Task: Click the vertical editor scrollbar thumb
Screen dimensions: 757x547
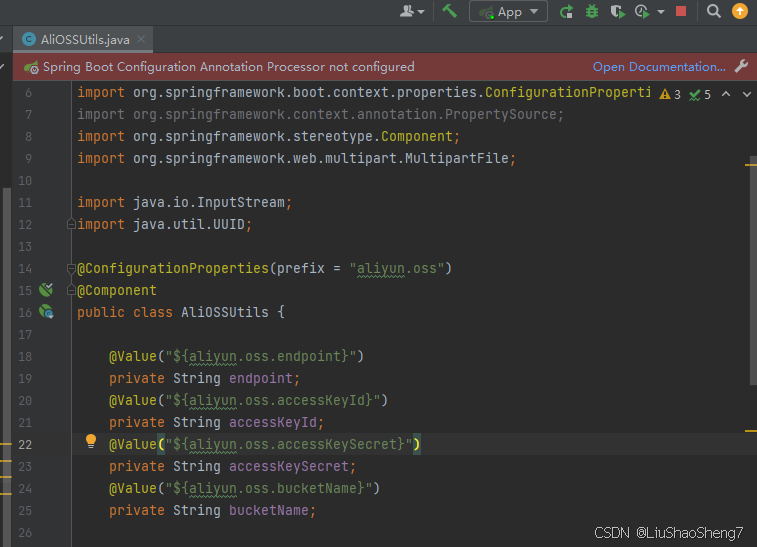Action: pos(753,270)
